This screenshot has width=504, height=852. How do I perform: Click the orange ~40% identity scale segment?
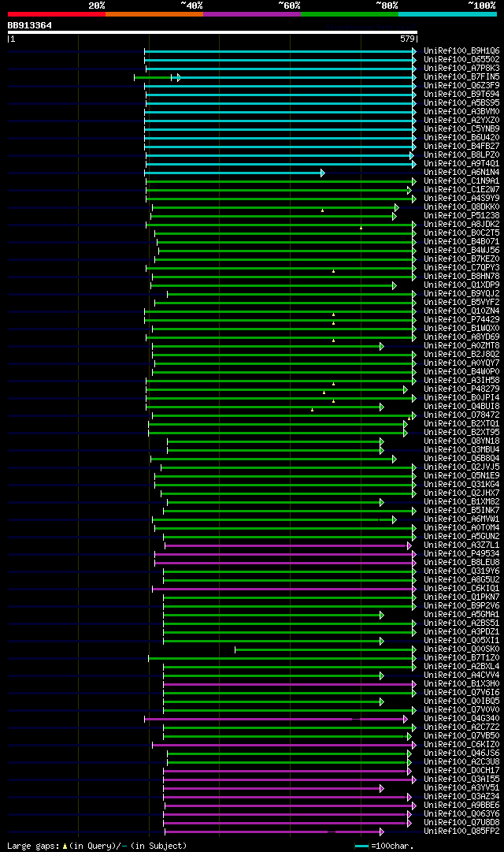154,14
